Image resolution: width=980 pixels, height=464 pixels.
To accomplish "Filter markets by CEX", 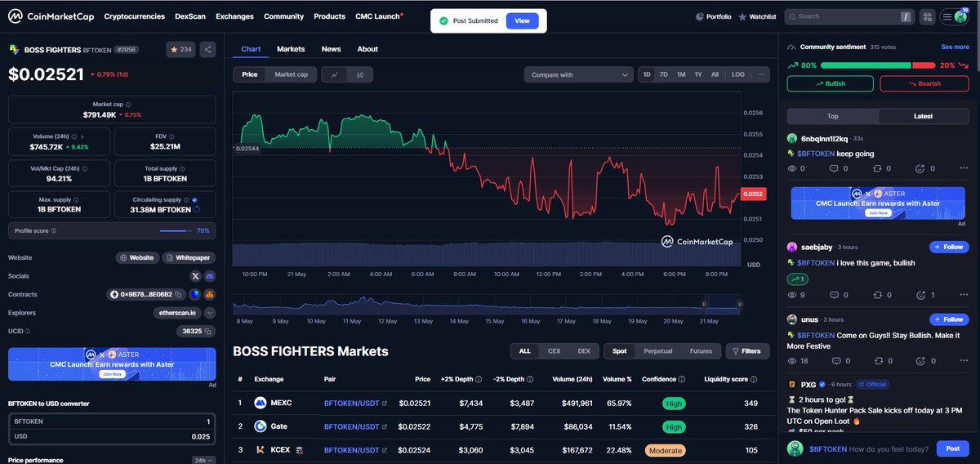I will 554,351.
